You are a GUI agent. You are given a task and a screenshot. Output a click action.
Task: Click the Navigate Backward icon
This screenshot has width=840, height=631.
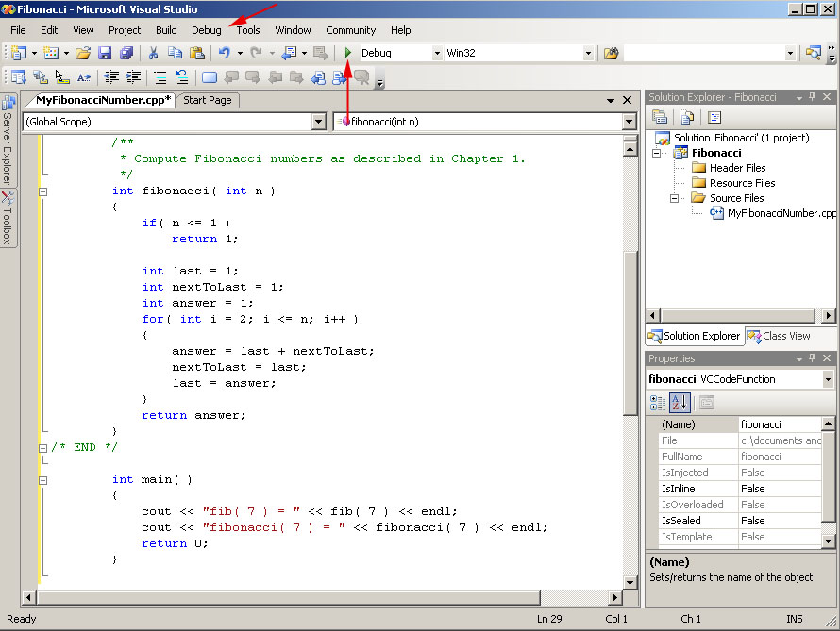(x=290, y=53)
